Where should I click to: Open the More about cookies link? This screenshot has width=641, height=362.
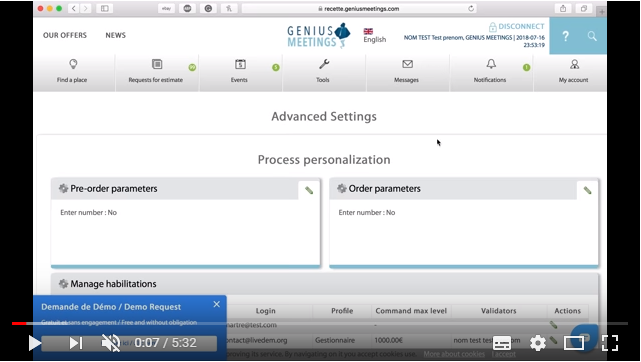coord(454,354)
